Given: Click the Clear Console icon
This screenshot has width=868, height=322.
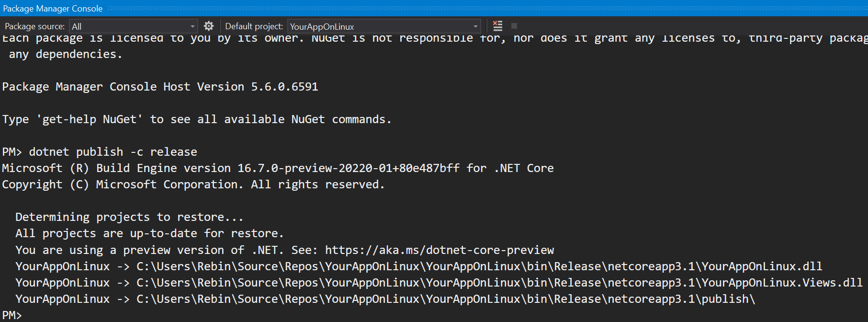Looking at the screenshot, I should 498,26.
